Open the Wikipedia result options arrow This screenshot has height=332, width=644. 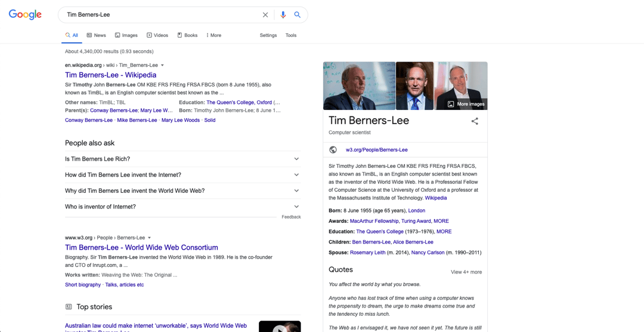pos(162,66)
